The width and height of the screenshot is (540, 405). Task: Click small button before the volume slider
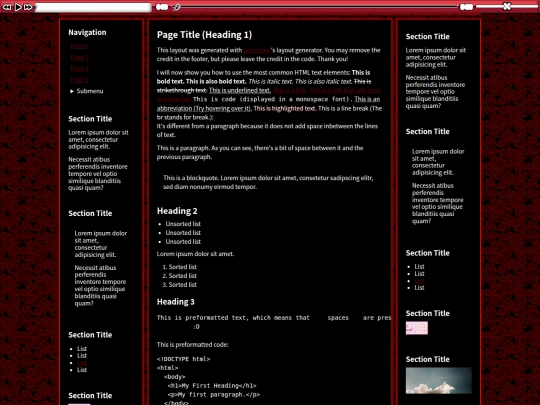466,7
